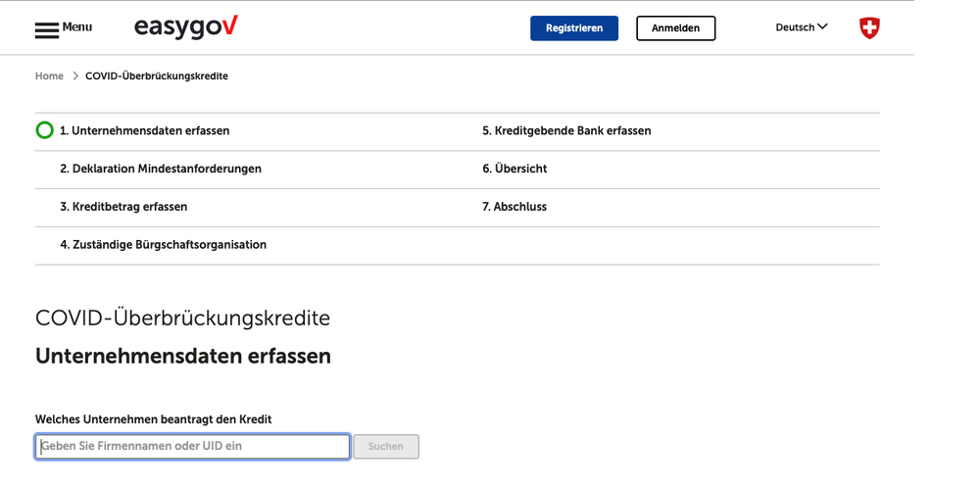This screenshot has width=980, height=490.
Task: Select step 4. Zuständige Bürgschaftsorganisation
Action: coord(163,245)
